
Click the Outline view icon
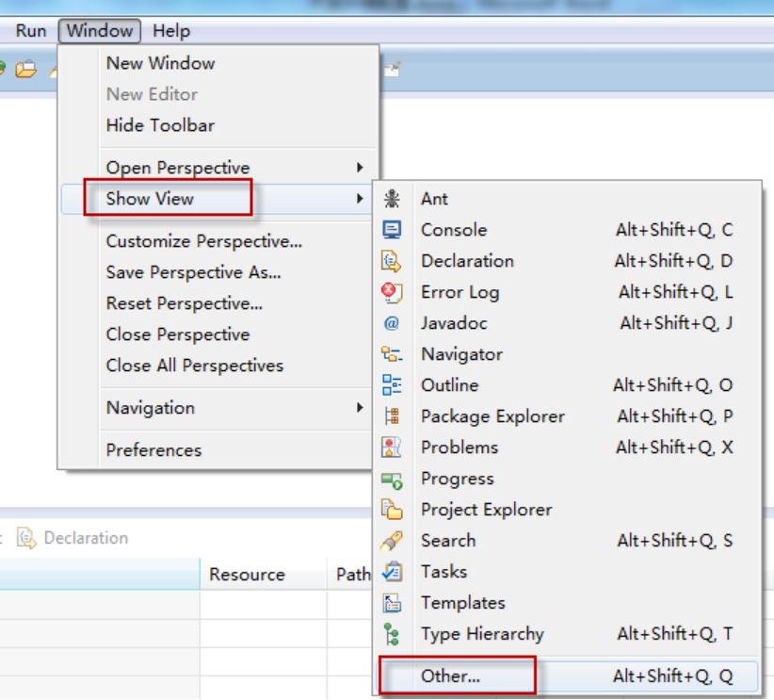pyautogui.click(x=392, y=385)
